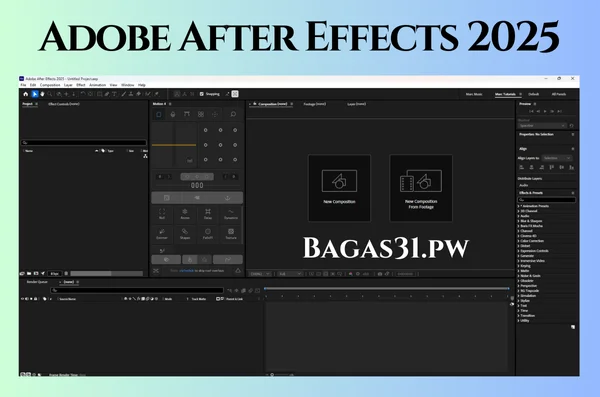Select the Pen tool
The height and width of the screenshot is (397, 600).
click(x=107, y=94)
